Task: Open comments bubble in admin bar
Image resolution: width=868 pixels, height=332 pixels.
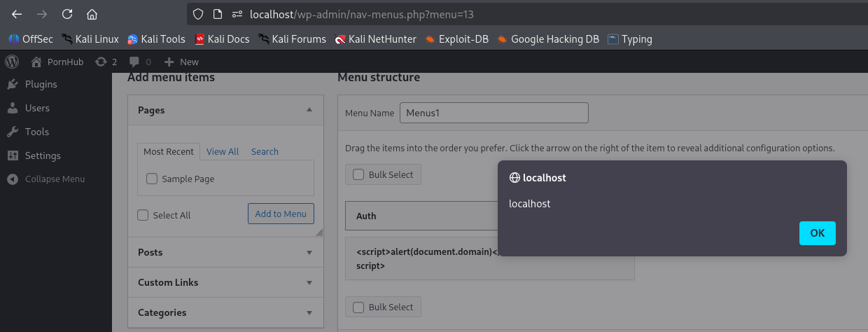Action: pos(139,62)
